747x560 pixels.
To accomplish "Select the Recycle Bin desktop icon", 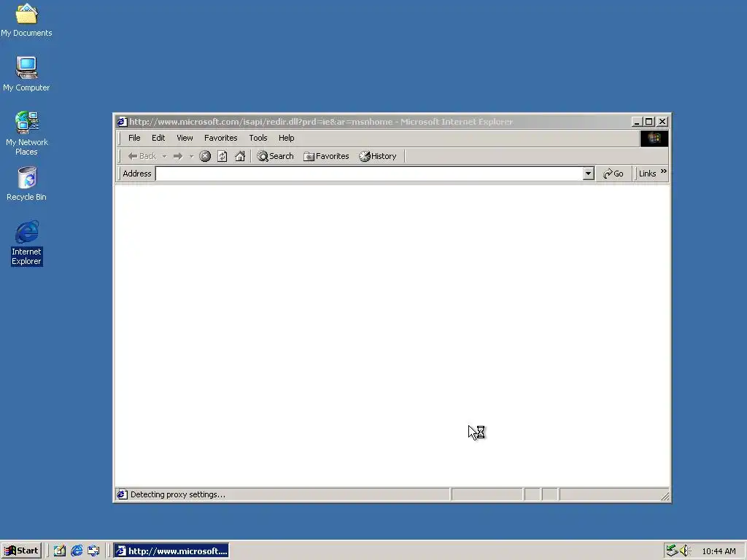I will 27,184.
